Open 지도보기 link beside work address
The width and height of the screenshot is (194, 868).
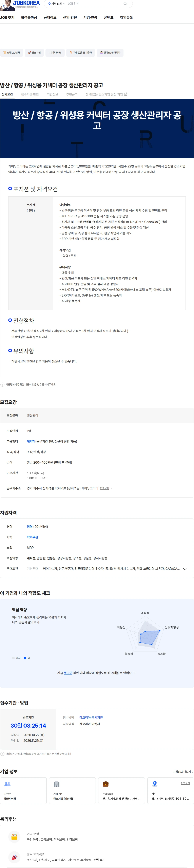(x=104, y=488)
